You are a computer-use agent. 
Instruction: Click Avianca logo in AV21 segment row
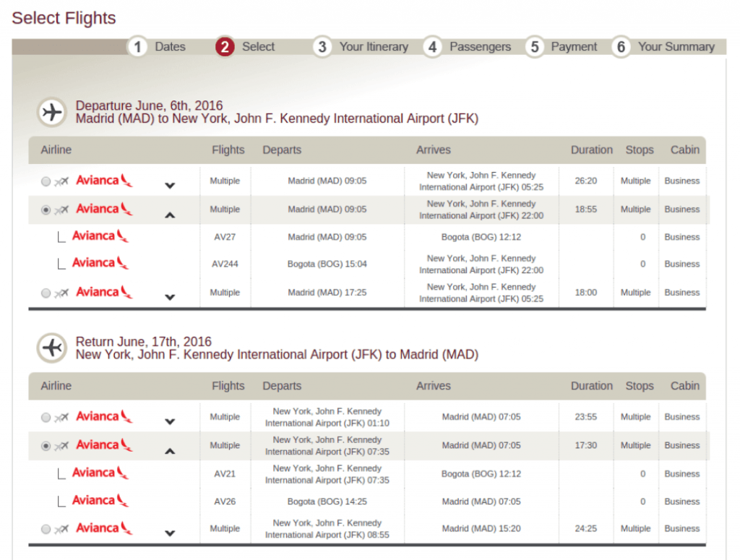(x=100, y=473)
